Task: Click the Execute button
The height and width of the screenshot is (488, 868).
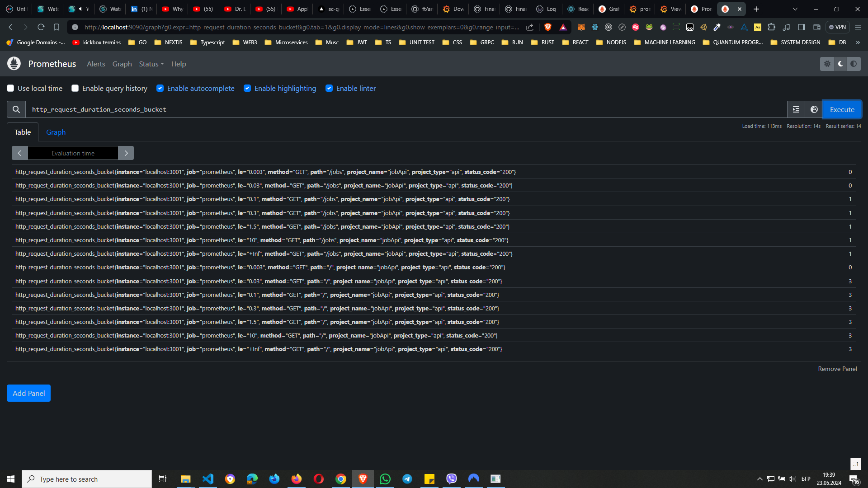Action: (x=842, y=109)
